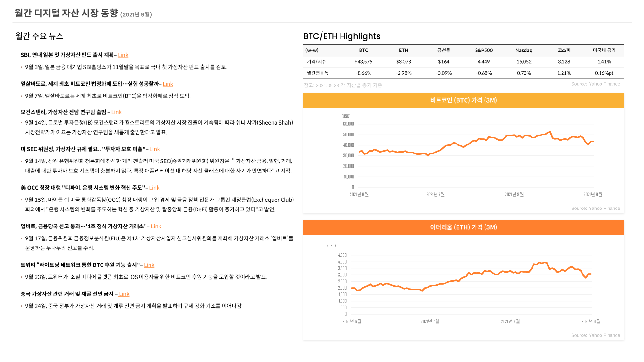Click the Nasdaq column header
The height and width of the screenshot is (362, 644).
524,51
